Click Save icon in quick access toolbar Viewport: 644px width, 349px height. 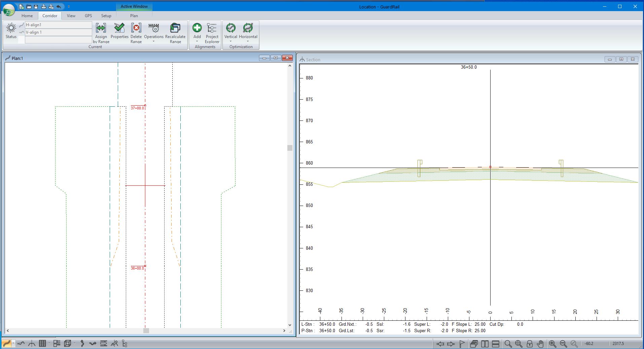point(36,6)
